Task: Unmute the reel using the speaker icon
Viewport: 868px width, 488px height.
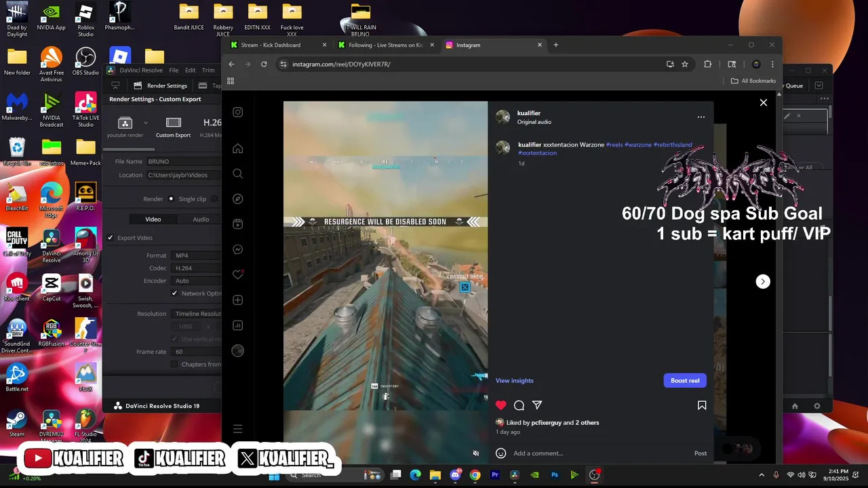Action: pyautogui.click(x=476, y=453)
